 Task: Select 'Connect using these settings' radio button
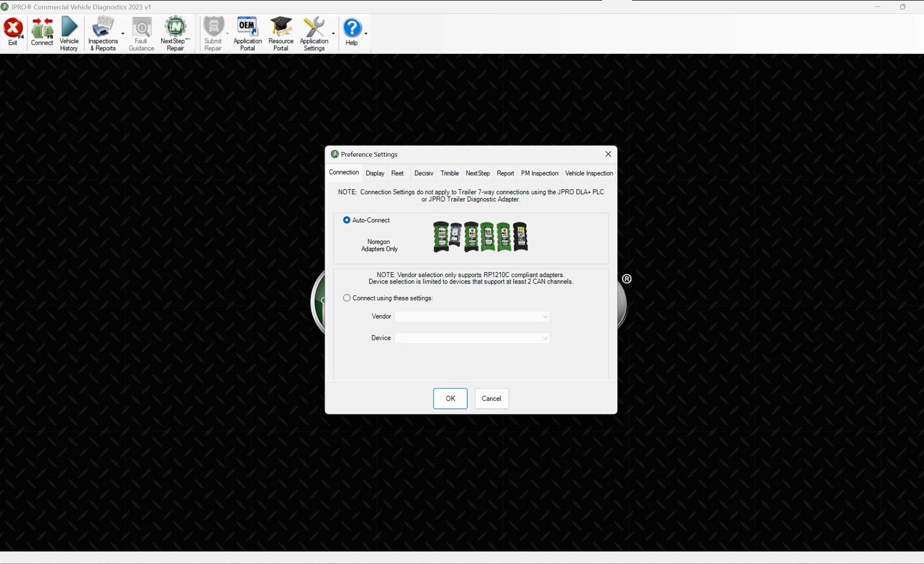[x=347, y=298]
